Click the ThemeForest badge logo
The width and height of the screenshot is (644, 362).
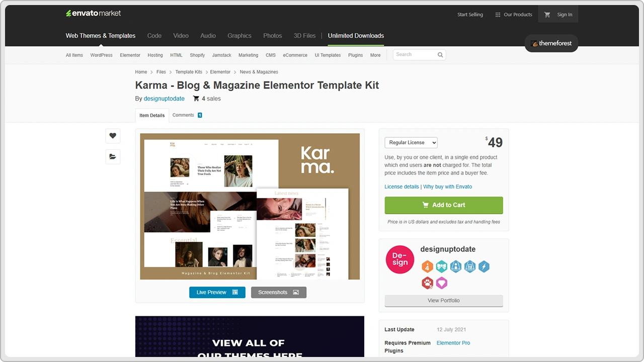tap(551, 43)
